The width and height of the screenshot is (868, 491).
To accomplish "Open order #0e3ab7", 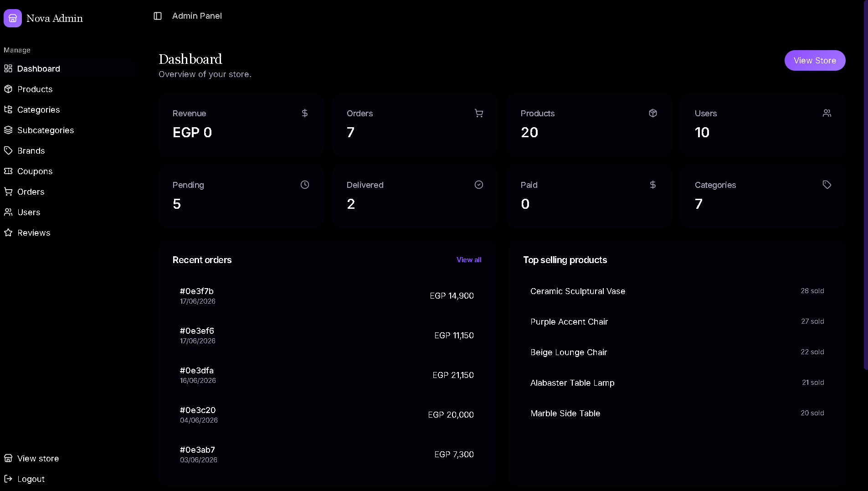I will 327,454.
